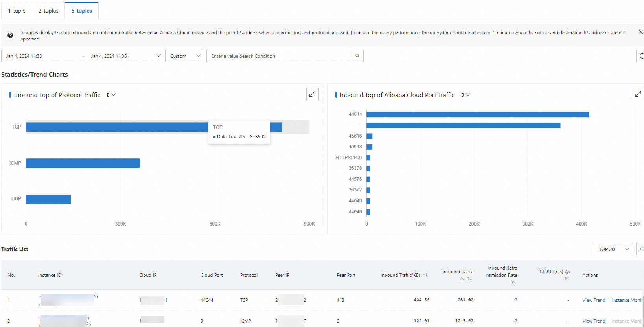Click the 45616 port label
644x327 pixels.
(x=355, y=136)
